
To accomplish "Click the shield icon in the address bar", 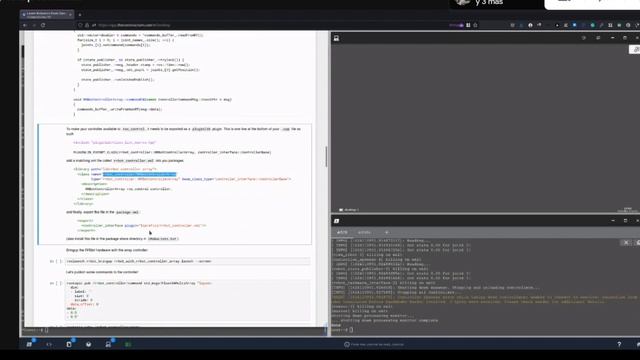I will click(80, 25).
